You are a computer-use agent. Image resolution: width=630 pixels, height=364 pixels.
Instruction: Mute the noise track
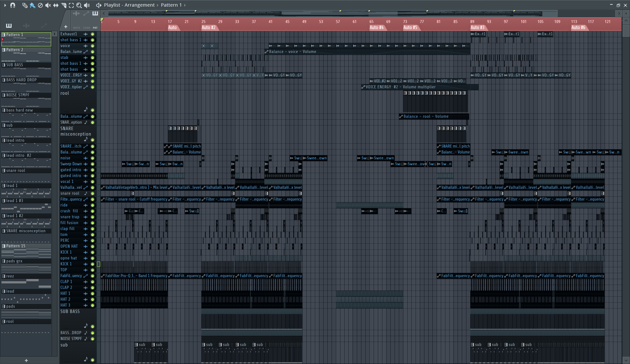92,158
